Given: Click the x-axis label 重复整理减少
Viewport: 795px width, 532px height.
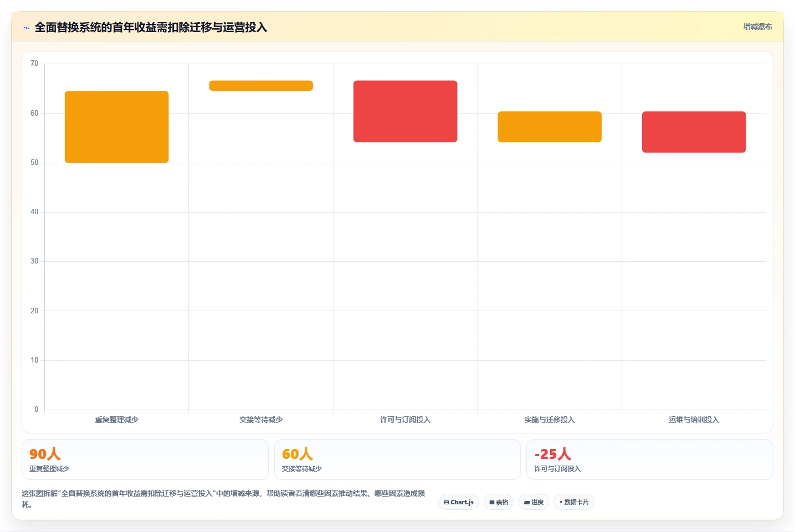Looking at the screenshot, I should (117, 420).
